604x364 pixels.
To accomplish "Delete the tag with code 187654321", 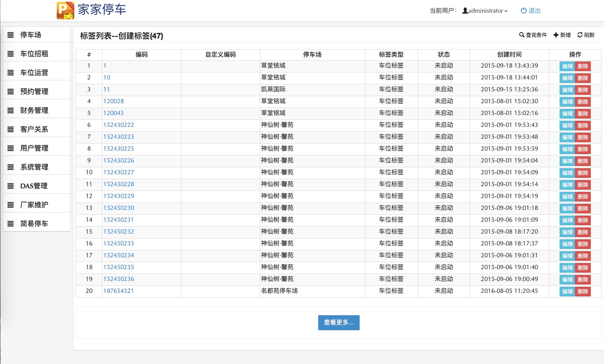I will coord(582,291).
